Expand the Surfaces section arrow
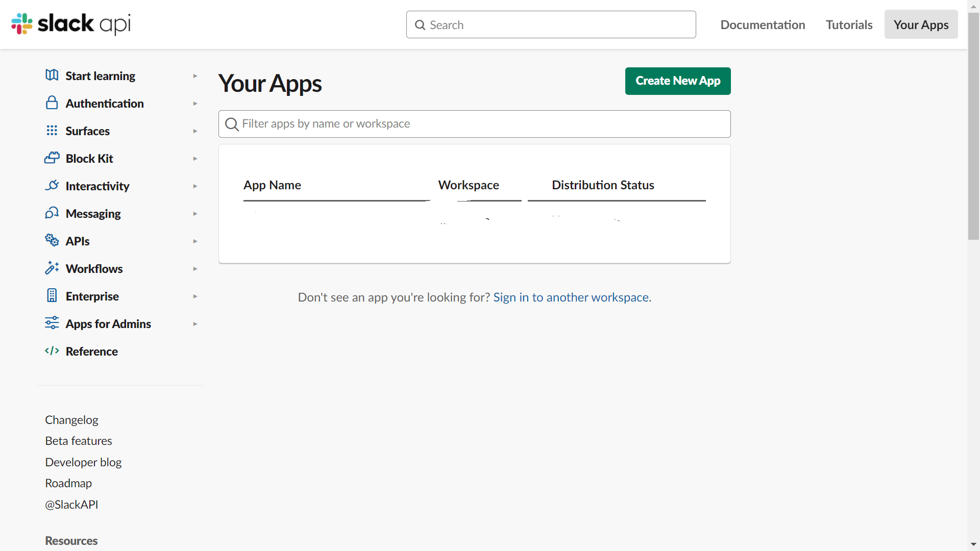This screenshot has height=551, width=980. 195,131
